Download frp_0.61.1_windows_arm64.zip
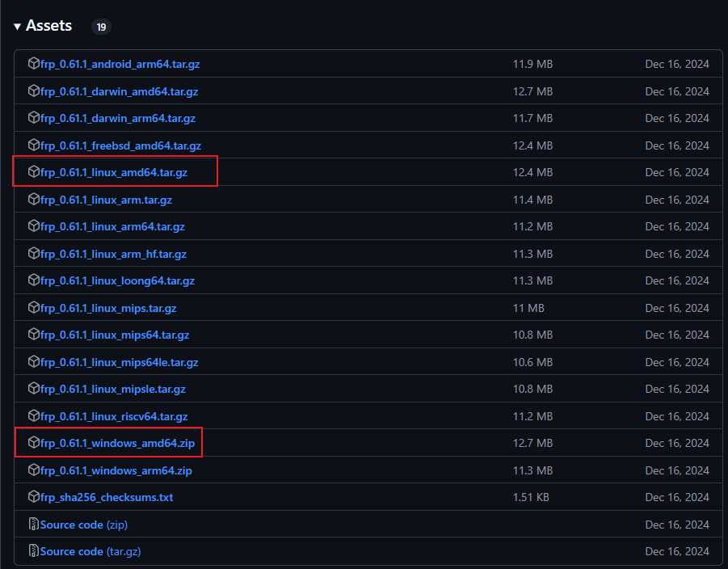Viewport: 728px width, 569px height. click(116, 470)
